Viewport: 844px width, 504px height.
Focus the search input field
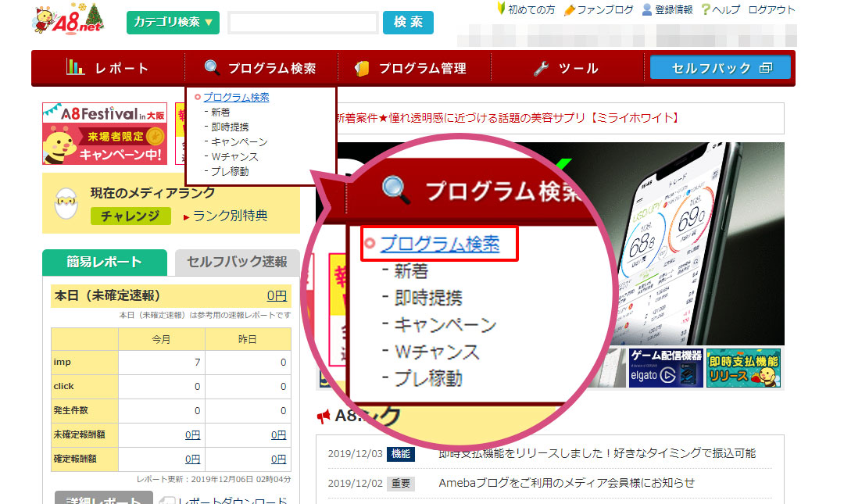click(303, 23)
